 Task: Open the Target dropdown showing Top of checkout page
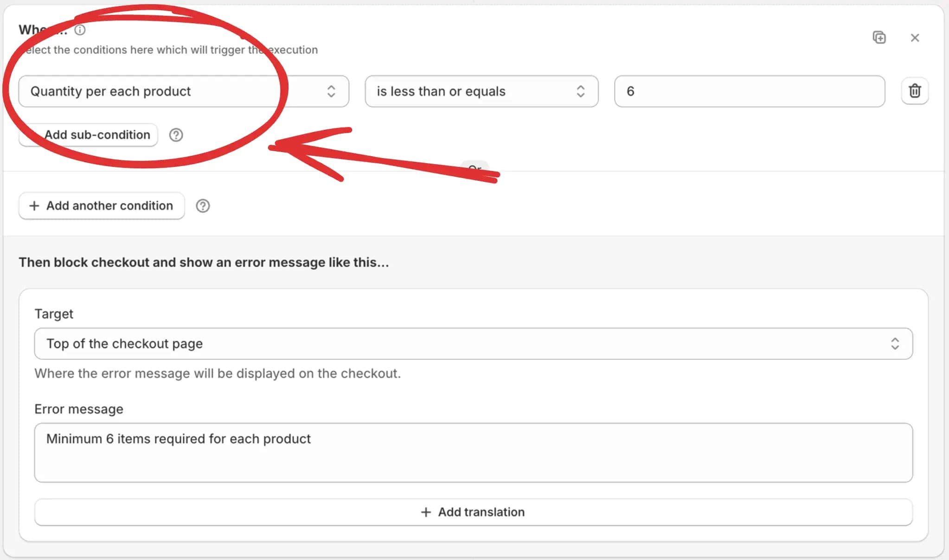(x=472, y=344)
